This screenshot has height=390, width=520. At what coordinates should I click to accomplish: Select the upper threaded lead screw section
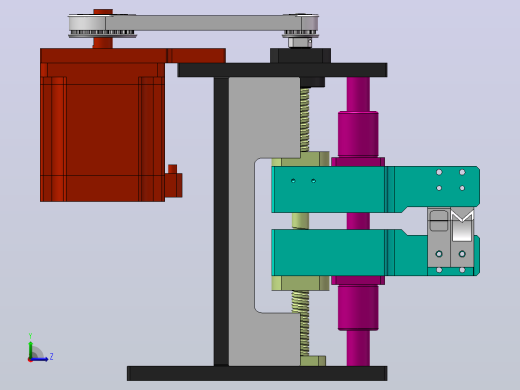point(305,119)
